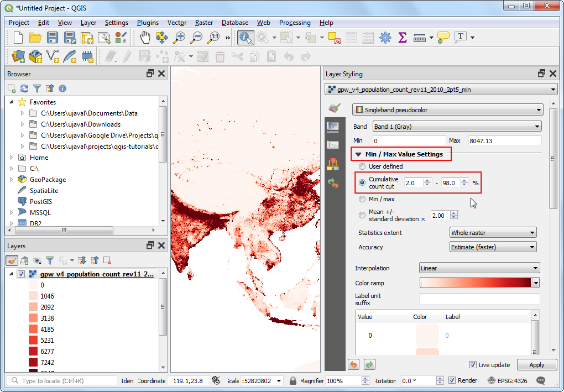Open the Statistics extent Whole raster dropdown
This screenshot has height=392, width=564.
point(493,233)
